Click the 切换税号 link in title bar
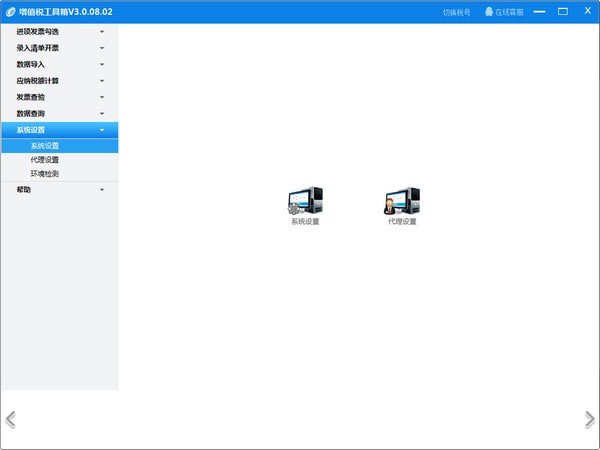 point(457,13)
